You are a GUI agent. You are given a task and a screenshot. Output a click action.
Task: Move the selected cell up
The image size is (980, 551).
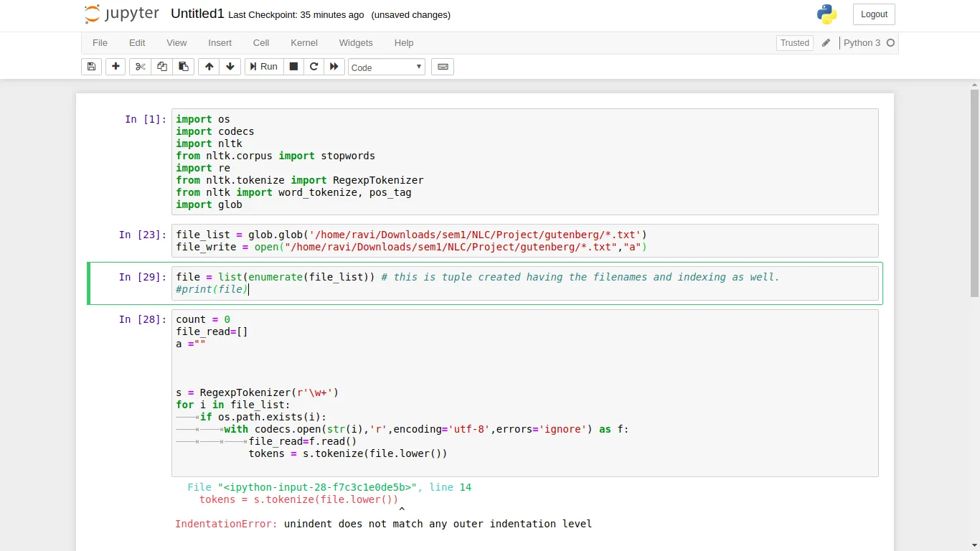209,67
